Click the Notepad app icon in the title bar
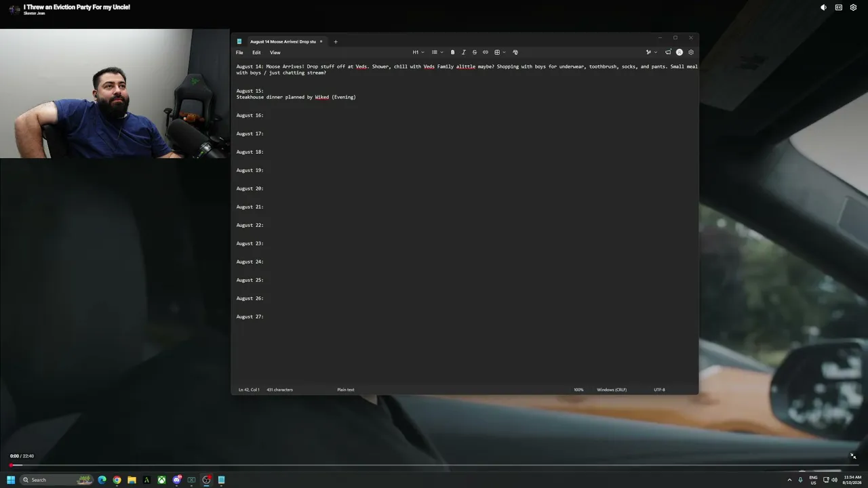Image resolution: width=868 pixels, height=488 pixels. pyautogui.click(x=239, y=41)
